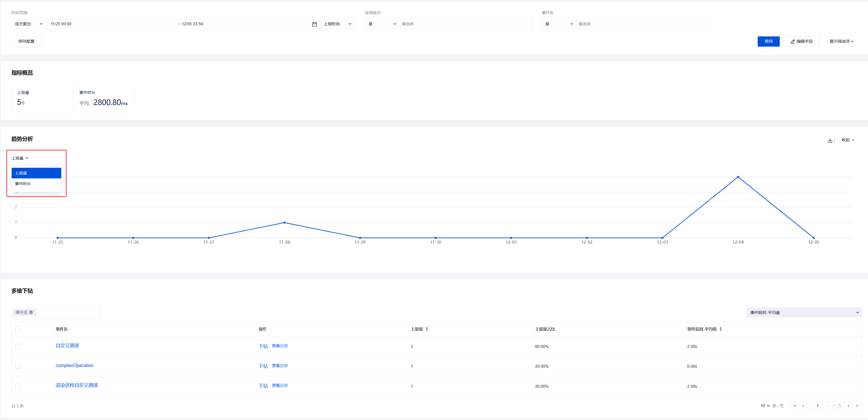Open the 按天聚合 aggregation dropdown

click(x=29, y=24)
